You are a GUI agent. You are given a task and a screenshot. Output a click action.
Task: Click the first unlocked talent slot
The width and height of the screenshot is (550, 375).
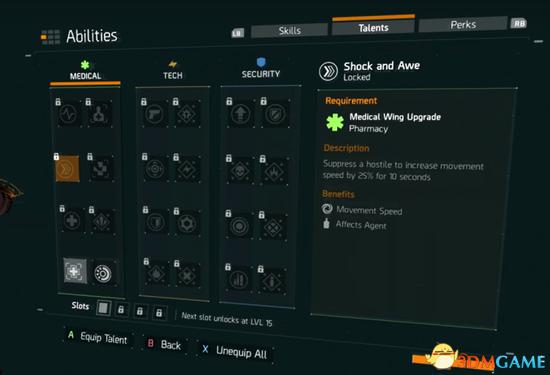click(x=103, y=308)
